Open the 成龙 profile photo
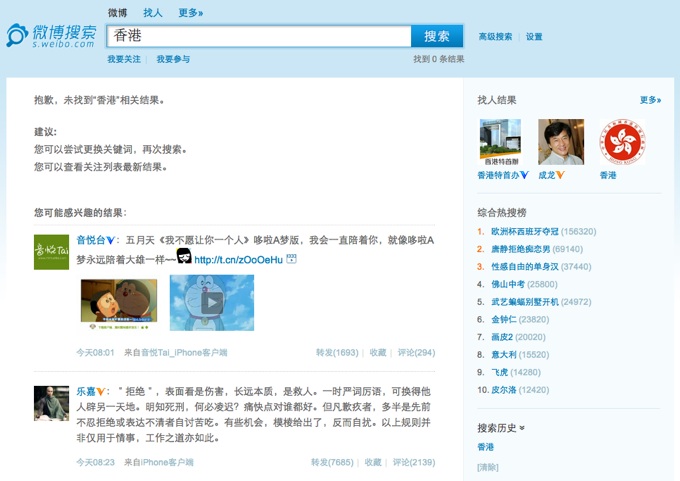This screenshot has height=481, width=680. (561, 142)
